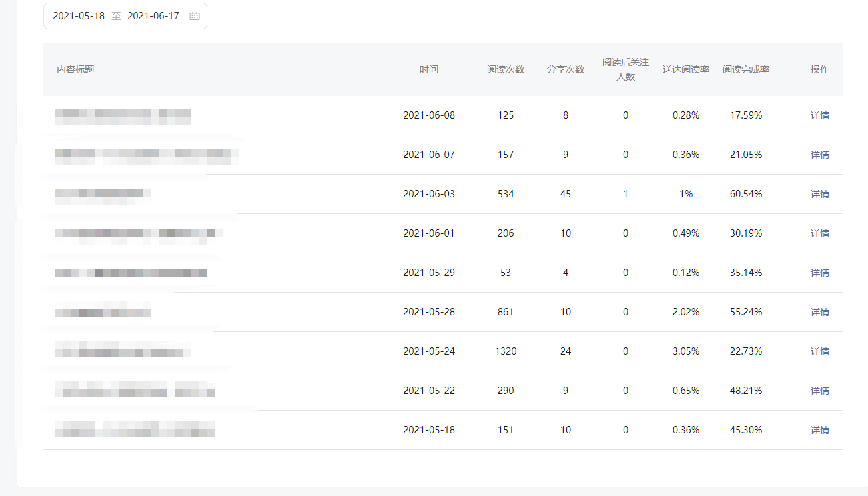Click the 阅读完成率 column header
The width and height of the screenshot is (868, 496).
click(x=746, y=69)
